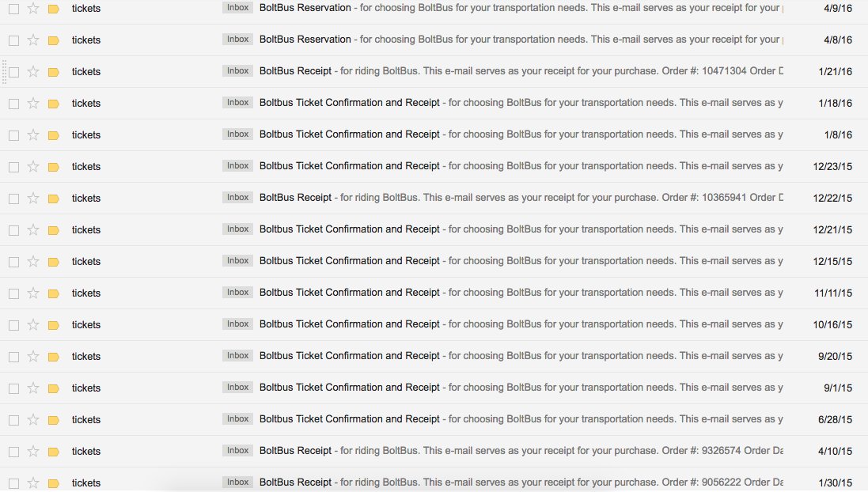Star the BoltBus Reservation email dated 4/9/16
The image size is (868, 492).
(x=33, y=8)
